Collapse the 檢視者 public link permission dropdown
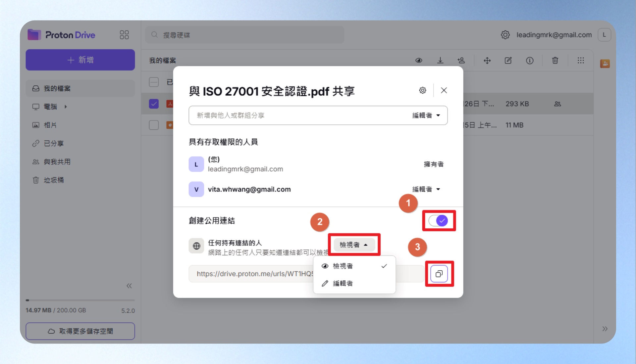Screen dimensions: 636x364 pyautogui.click(x=354, y=245)
